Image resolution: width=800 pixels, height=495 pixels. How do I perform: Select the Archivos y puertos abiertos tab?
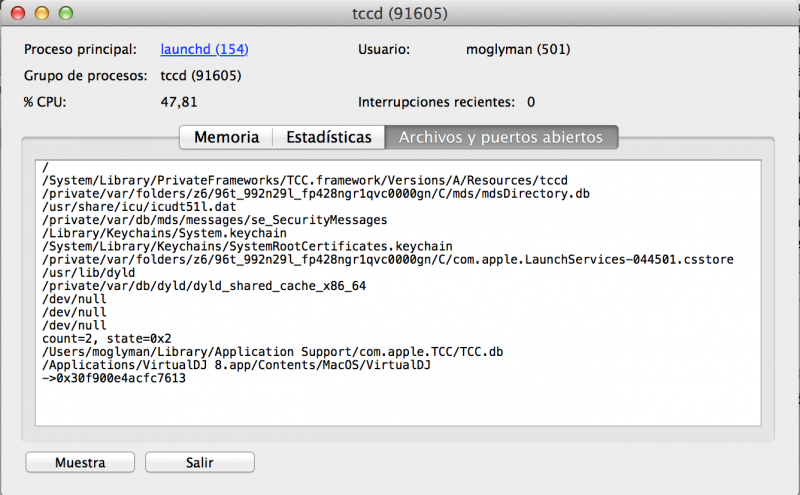501,137
